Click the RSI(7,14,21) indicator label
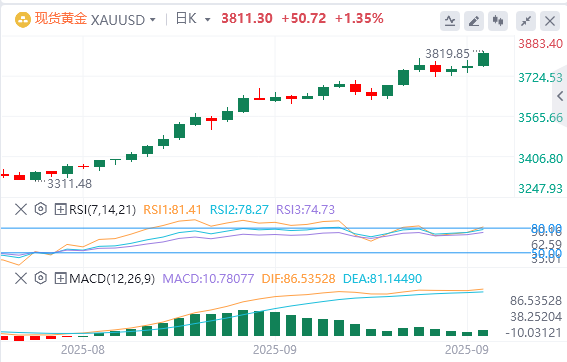The height and width of the screenshot is (362, 567). (102, 209)
